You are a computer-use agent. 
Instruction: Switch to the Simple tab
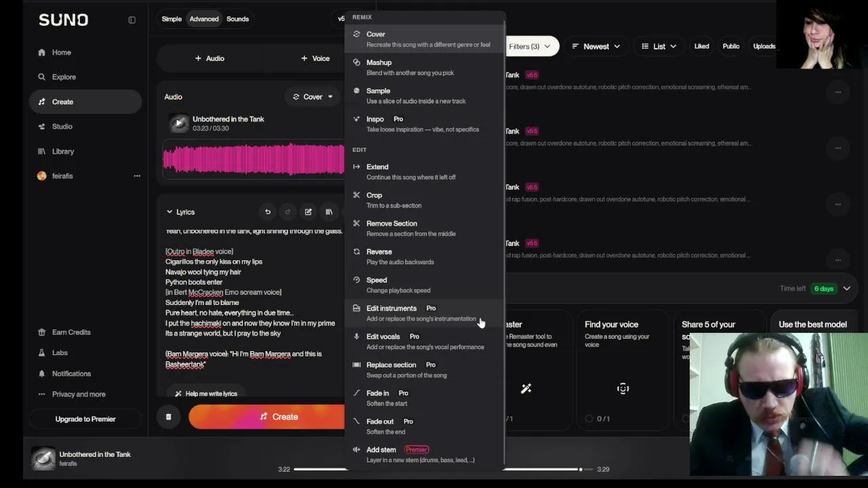tap(172, 19)
